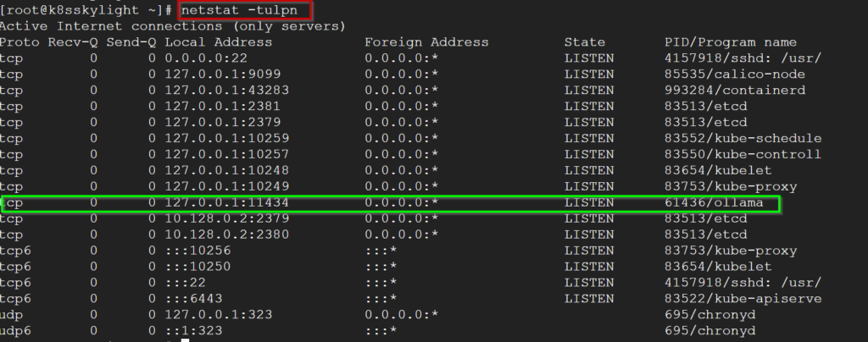Click '4157918/sshd: /usr/' in the 0.0.0.0:22 row
This screenshot has width=868, height=342.
(x=743, y=58)
